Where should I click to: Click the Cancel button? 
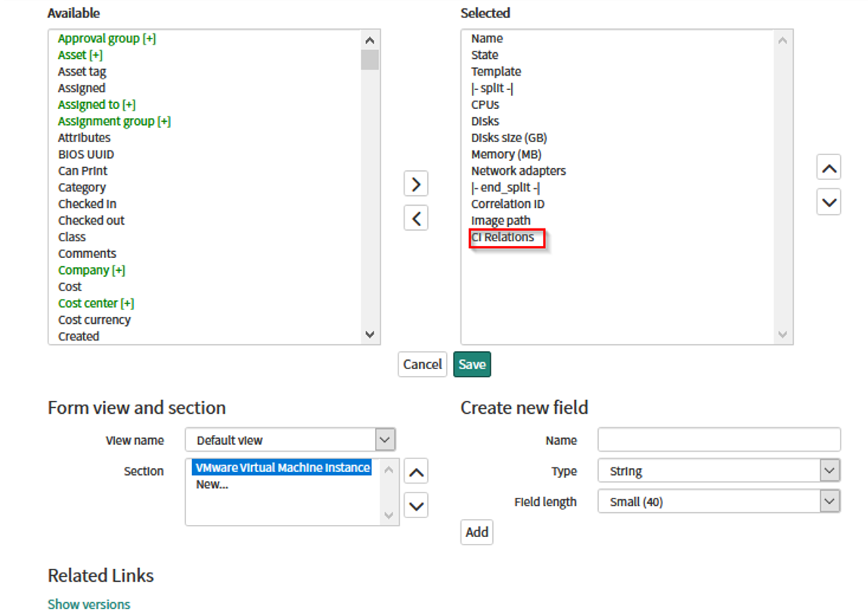coord(422,365)
